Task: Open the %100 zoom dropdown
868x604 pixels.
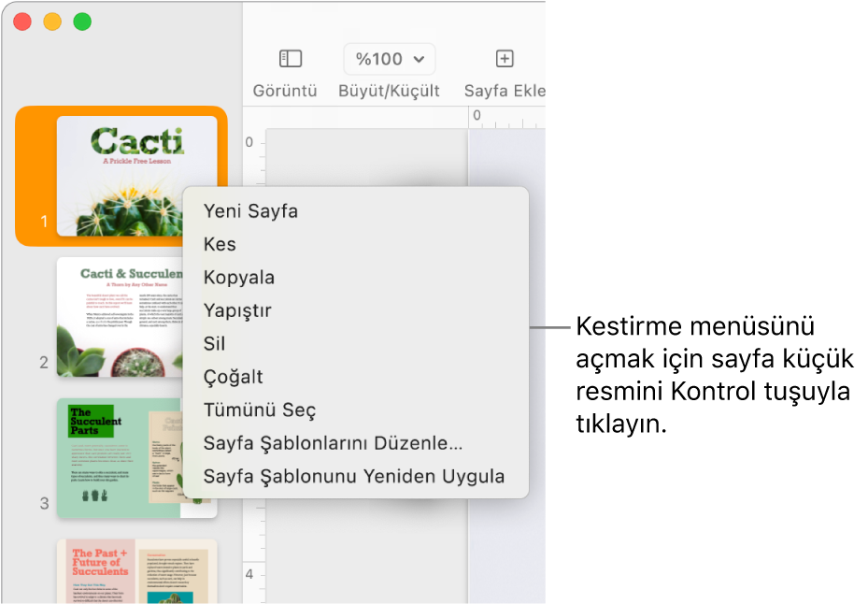Action: click(390, 59)
